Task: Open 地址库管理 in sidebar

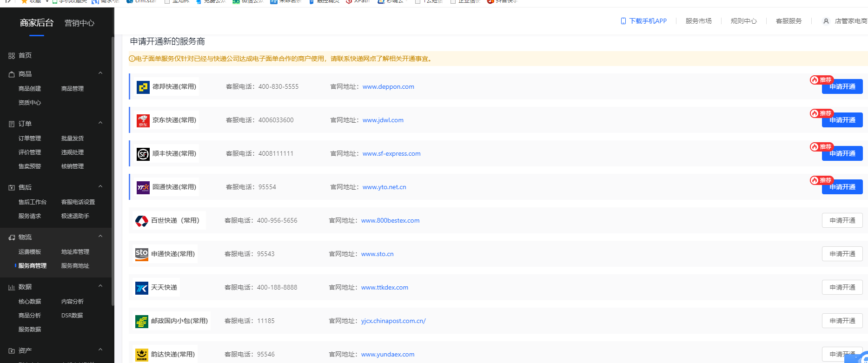Action: [x=75, y=252]
